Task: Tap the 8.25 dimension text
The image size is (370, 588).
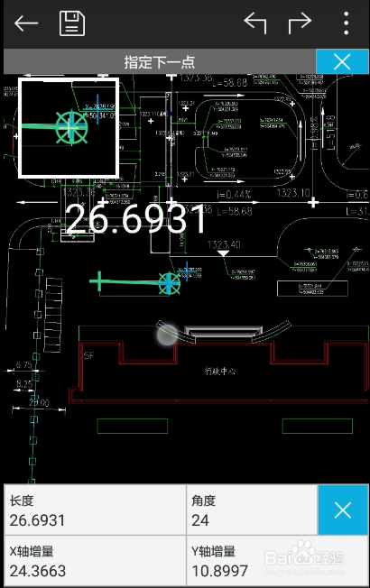Action: pyautogui.click(x=24, y=384)
